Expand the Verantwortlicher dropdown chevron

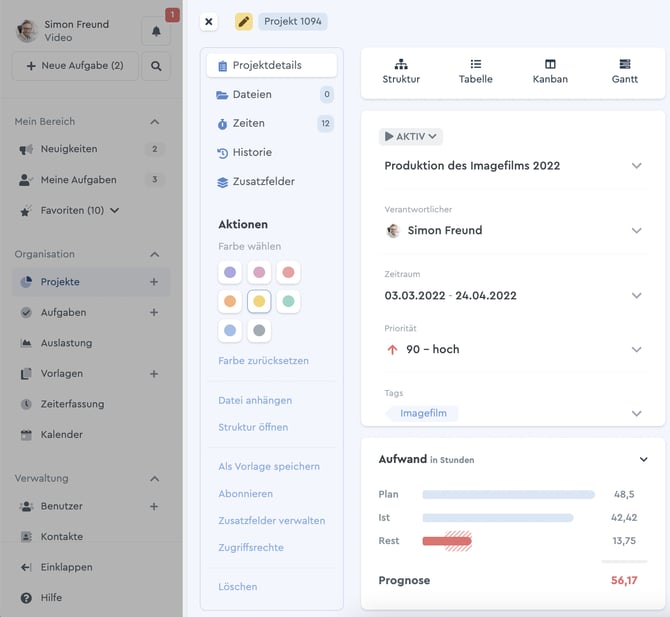point(637,231)
